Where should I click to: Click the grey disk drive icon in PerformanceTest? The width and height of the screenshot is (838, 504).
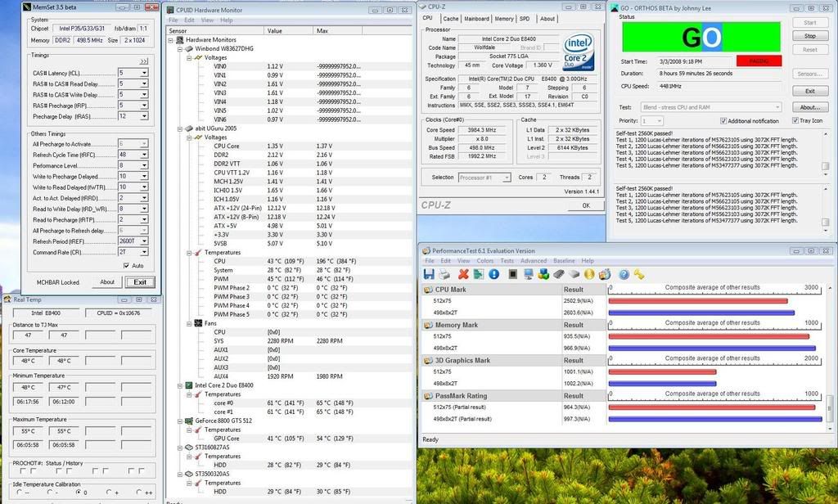574,274
